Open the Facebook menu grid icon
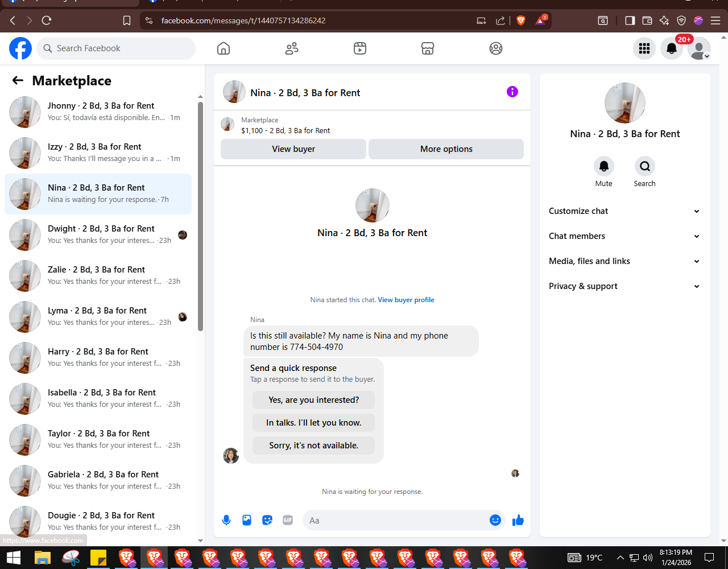The image size is (728, 569). [x=644, y=48]
